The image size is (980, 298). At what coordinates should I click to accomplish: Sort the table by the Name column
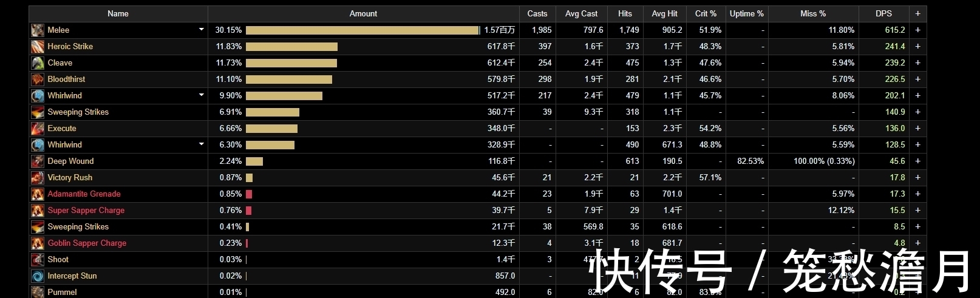[x=118, y=13]
